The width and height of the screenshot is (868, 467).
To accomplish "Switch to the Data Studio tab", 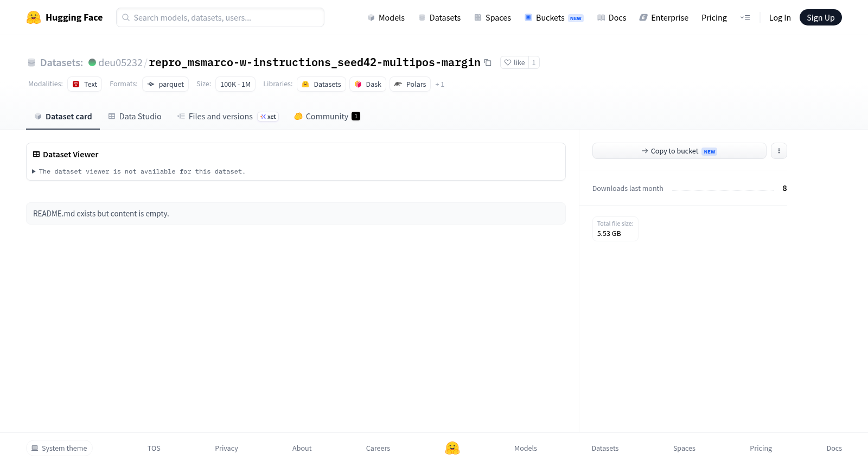I will coord(135,117).
